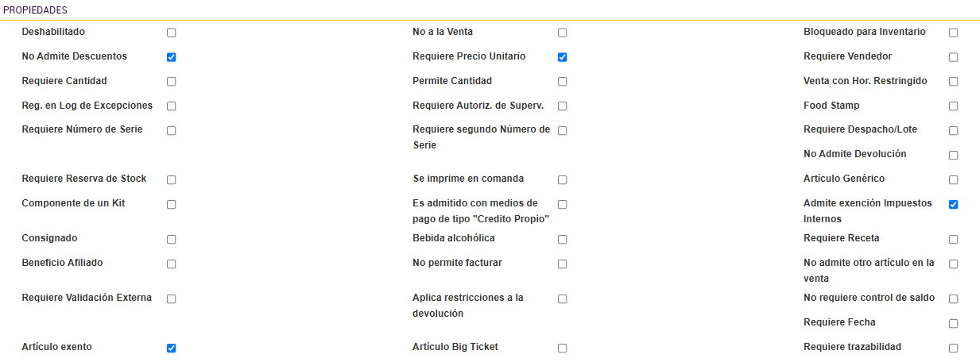Toggle Requiere Reserva de Stock on

coord(172,180)
